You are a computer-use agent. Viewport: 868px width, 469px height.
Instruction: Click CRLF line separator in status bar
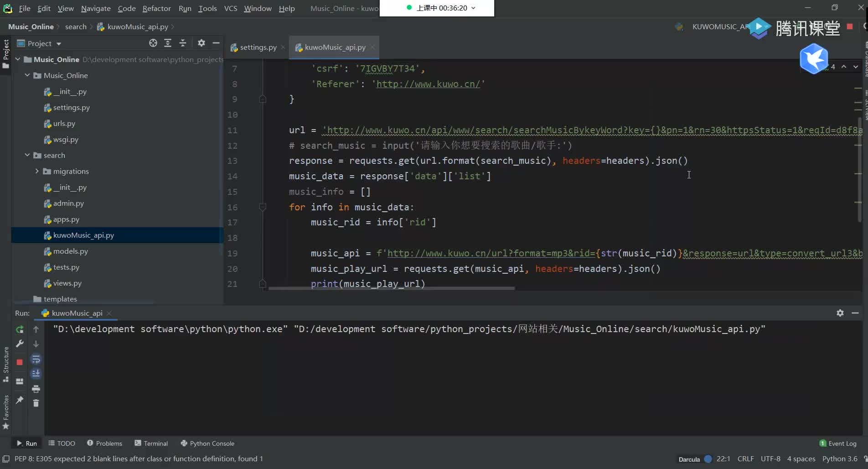pyautogui.click(x=746, y=459)
